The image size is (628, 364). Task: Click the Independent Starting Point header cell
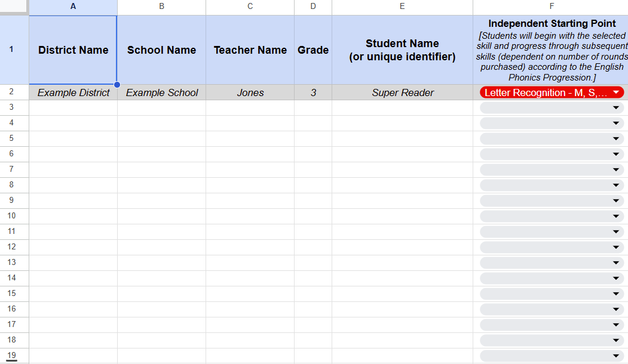tap(551, 50)
